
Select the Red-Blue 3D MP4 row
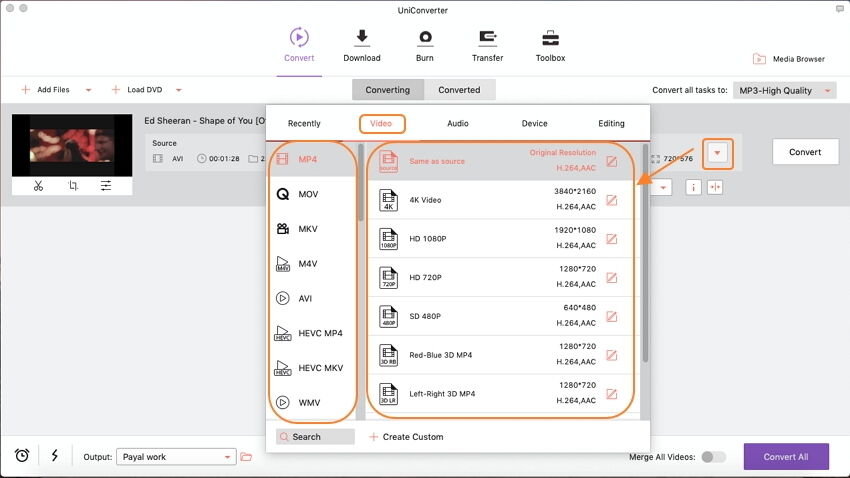[500, 355]
